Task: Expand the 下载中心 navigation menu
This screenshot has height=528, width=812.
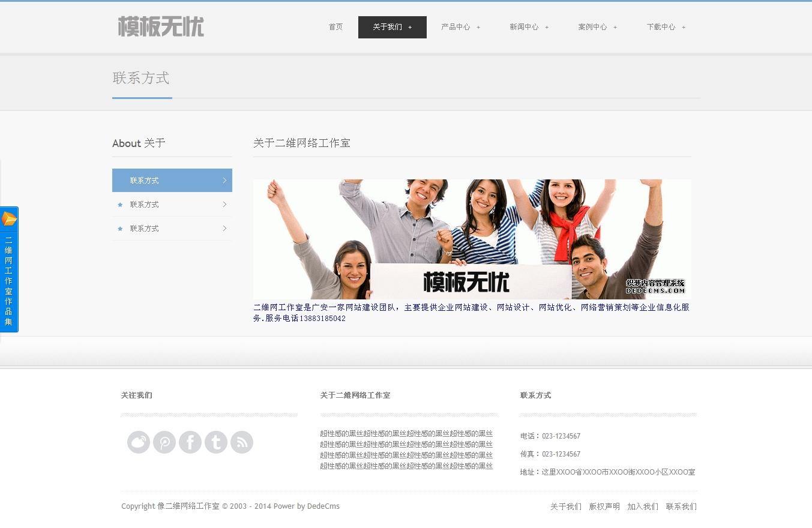Action: point(666,27)
